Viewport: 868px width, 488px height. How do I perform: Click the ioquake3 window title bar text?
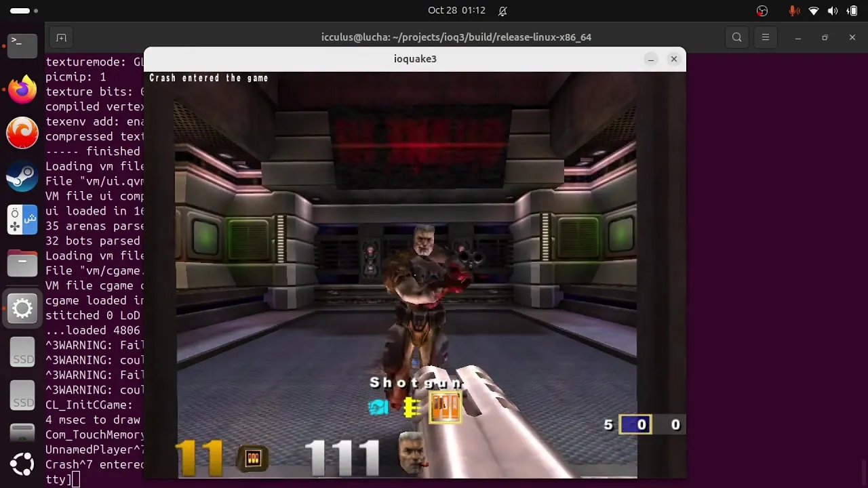click(415, 59)
